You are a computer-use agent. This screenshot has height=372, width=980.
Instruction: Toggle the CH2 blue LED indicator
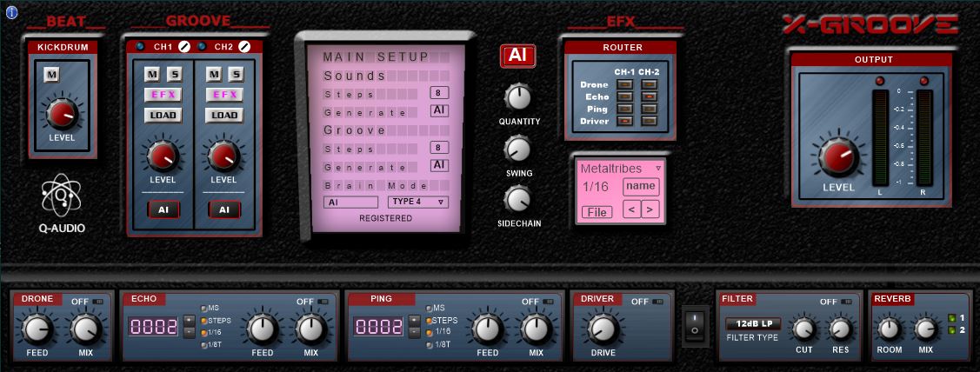pos(201,46)
